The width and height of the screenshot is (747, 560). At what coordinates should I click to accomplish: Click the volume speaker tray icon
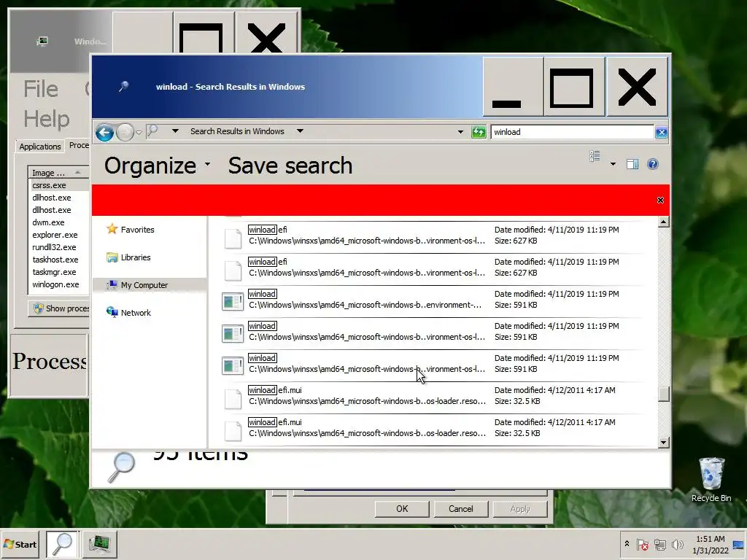click(x=677, y=544)
